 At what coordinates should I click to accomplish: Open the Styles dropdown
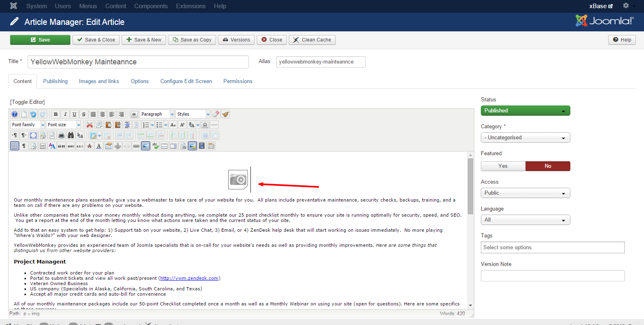tap(193, 114)
